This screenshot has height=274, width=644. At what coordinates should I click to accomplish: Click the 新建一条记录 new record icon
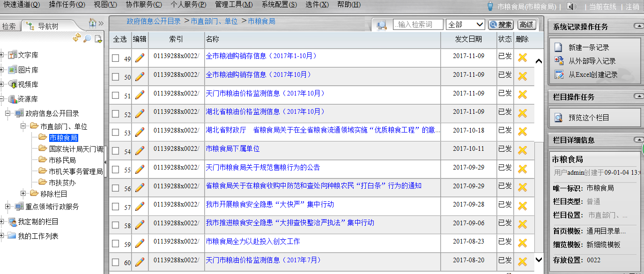pos(558,47)
